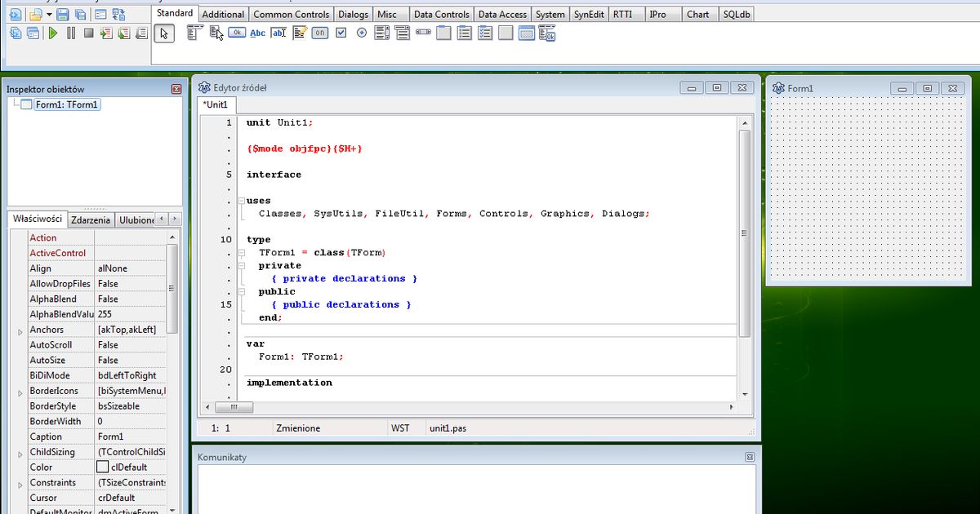Select the TComboBox component icon
Image resolution: width=980 pixels, height=514 pixels.
pos(403,33)
